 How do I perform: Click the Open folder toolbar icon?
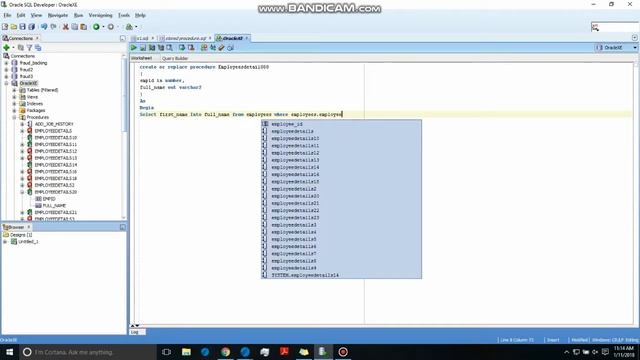[x=14, y=27]
